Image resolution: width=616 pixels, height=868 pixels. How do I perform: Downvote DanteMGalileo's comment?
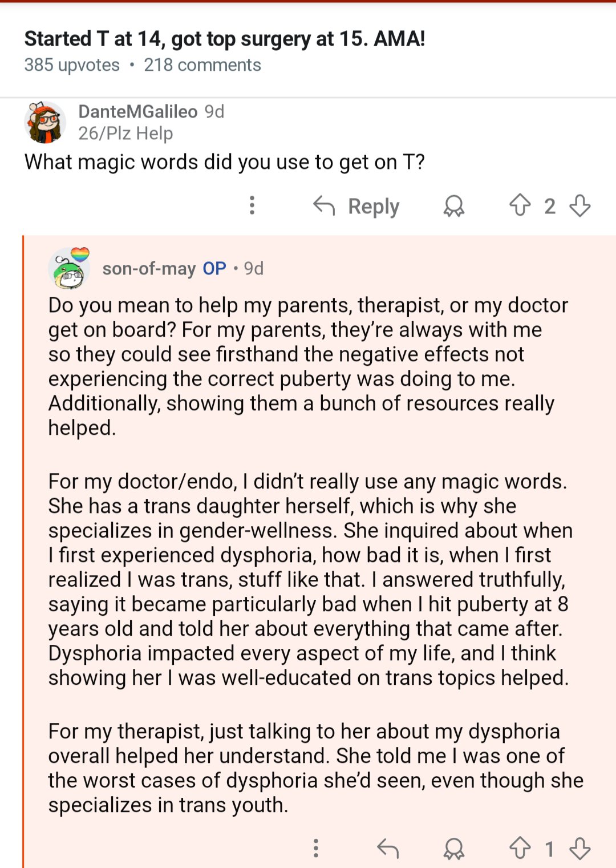click(x=580, y=205)
